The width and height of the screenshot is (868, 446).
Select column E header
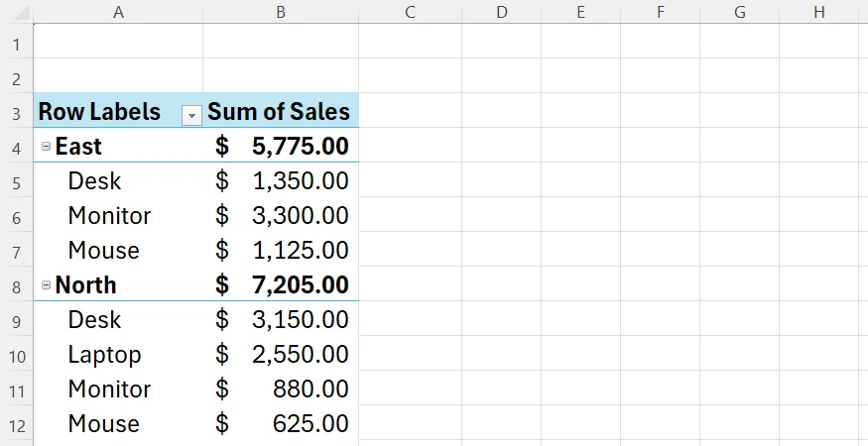pos(580,12)
